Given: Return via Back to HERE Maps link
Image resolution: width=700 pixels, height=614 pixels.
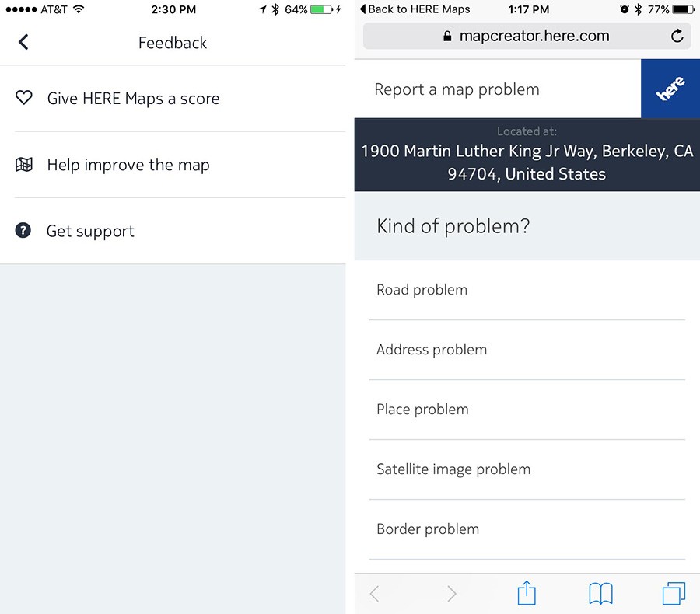Looking at the screenshot, I should pos(415,9).
